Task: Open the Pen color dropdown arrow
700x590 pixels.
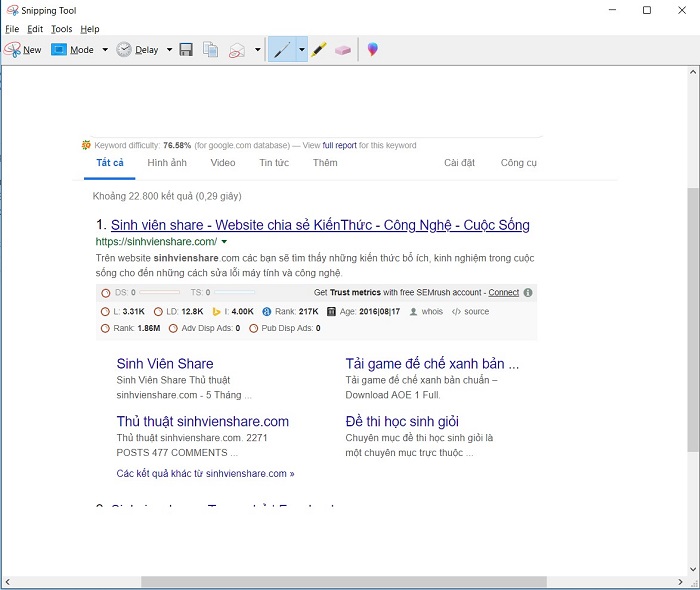Action: tap(301, 49)
